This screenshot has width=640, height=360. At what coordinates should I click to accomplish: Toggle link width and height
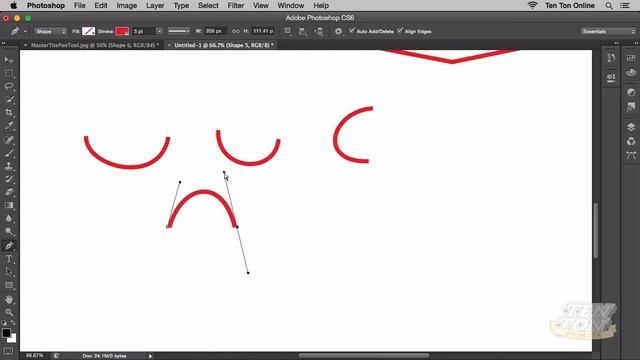tap(236, 31)
